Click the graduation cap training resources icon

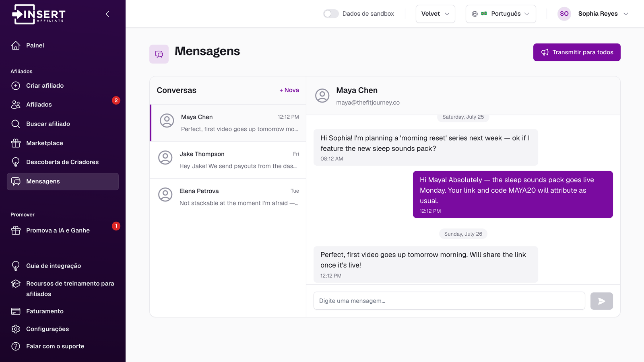16,284
